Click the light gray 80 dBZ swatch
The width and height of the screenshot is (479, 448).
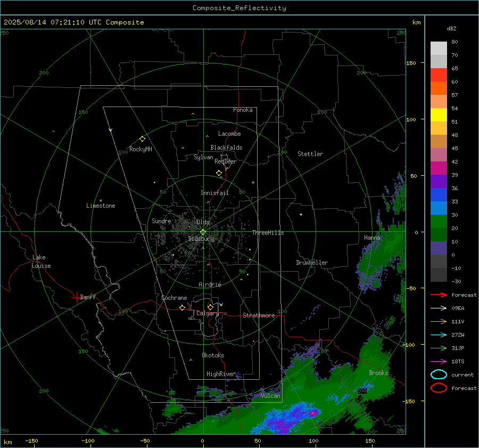pyautogui.click(x=439, y=48)
